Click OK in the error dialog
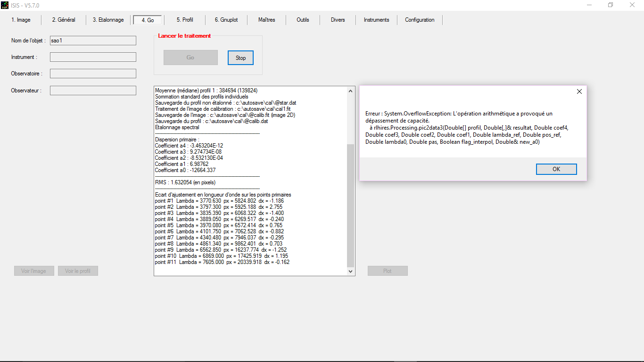Screen dimensions: 644x362 [556, 169]
